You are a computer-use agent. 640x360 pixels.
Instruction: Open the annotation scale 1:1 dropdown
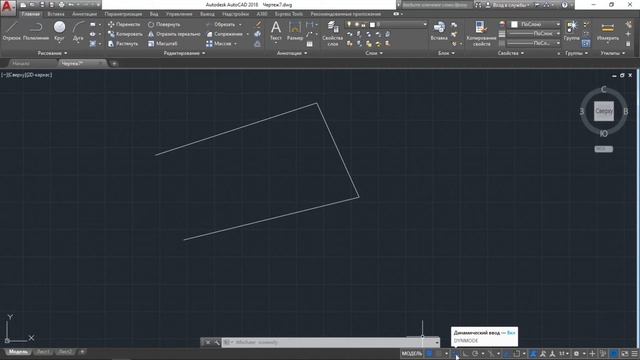coord(564,353)
